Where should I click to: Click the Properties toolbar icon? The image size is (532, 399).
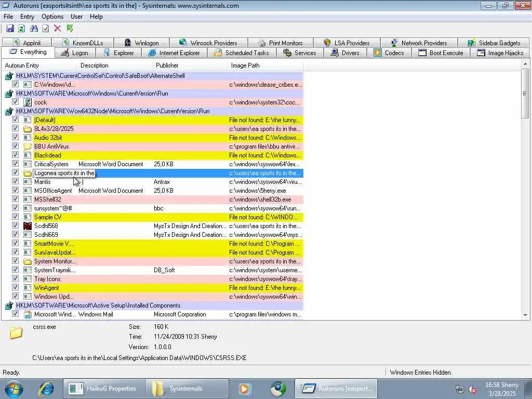click(x=46, y=29)
